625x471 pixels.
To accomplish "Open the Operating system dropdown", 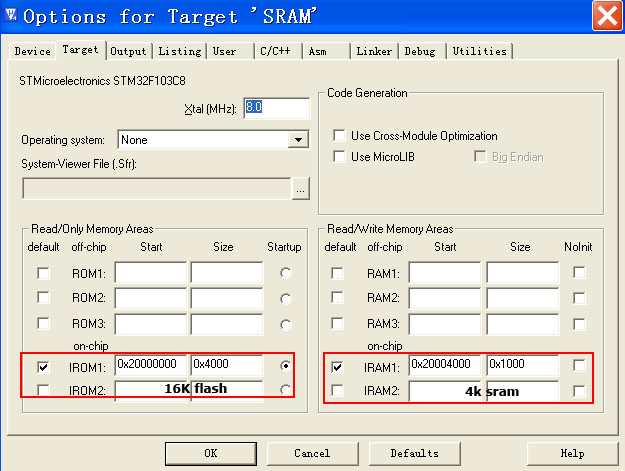I will 298,140.
